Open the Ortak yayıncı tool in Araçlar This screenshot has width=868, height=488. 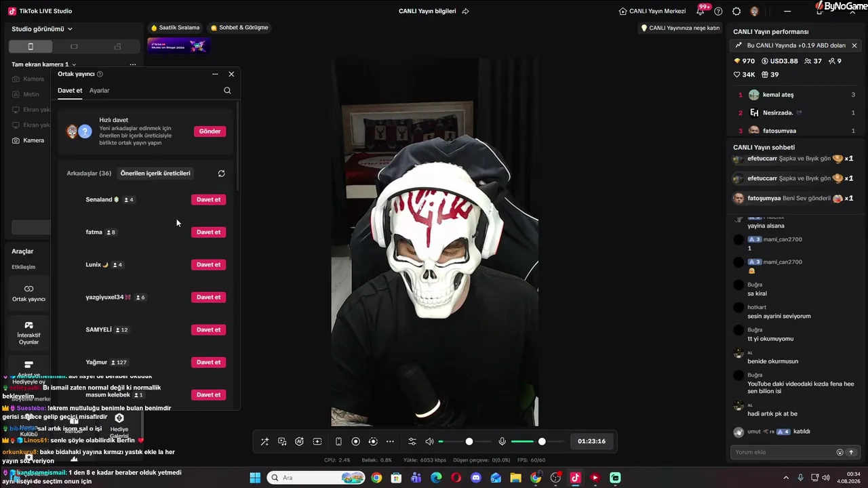[28, 293]
